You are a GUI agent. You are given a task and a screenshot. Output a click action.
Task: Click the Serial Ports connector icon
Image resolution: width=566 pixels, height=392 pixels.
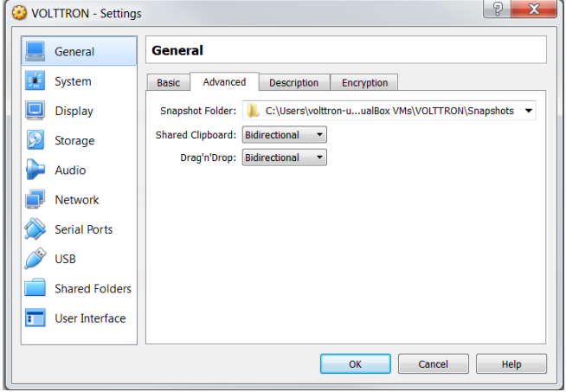[35, 228]
